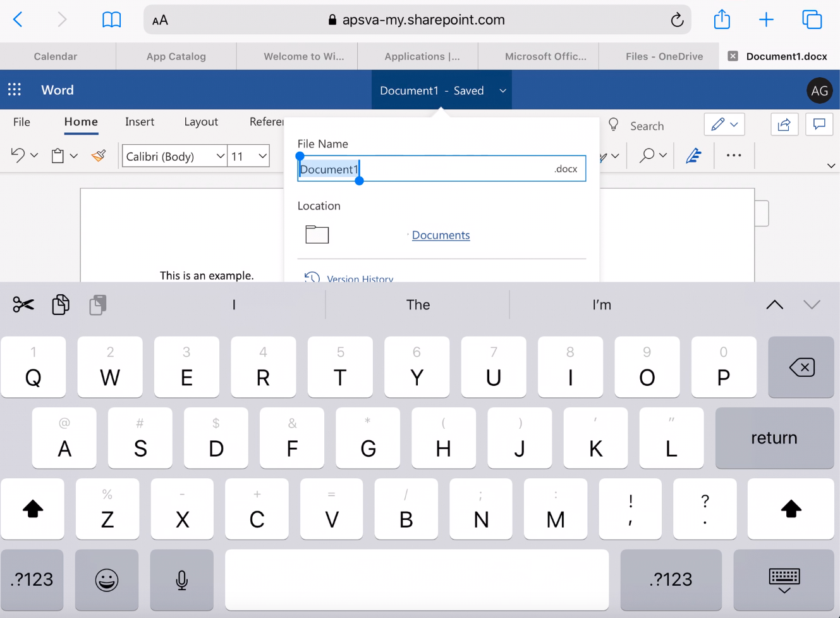
Task: Switch to left .?123 number keys
Action: (x=32, y=579)
